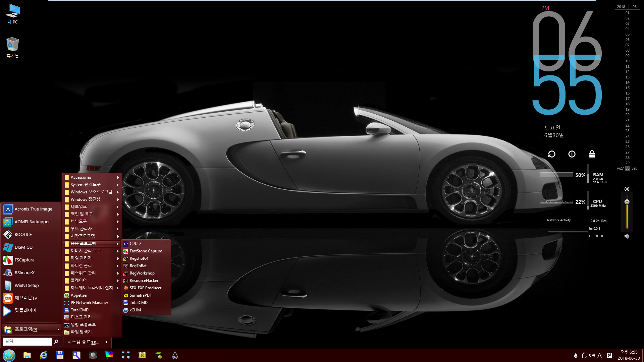Expand 이미지 관리 도구 folder

pos(92,251)
